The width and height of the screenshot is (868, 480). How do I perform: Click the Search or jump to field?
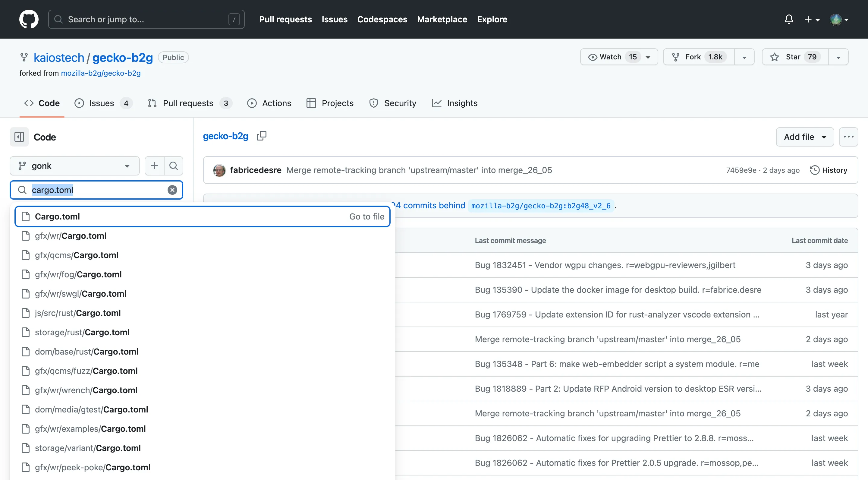coord(146,19)
